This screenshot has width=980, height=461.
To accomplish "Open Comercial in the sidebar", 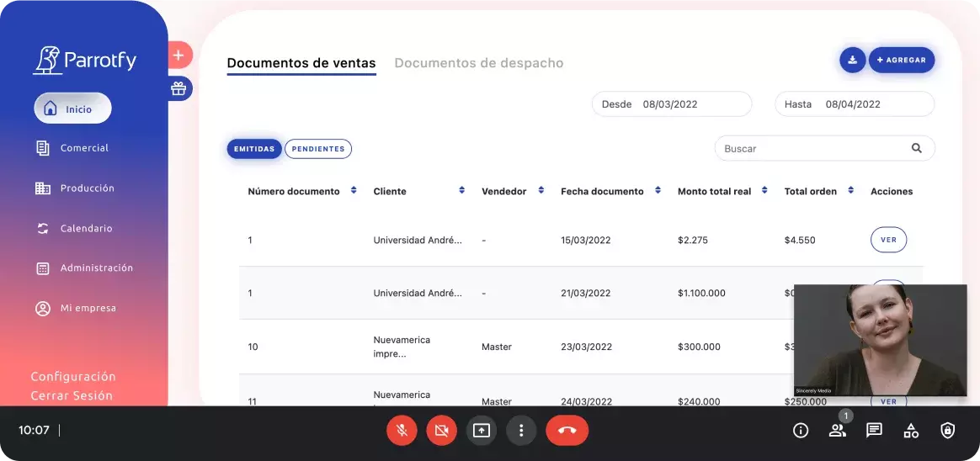I will coord(83,148).
